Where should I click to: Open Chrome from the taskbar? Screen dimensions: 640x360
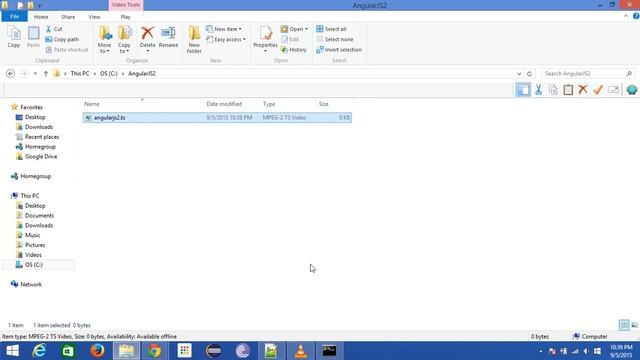[x=155, y=351]
